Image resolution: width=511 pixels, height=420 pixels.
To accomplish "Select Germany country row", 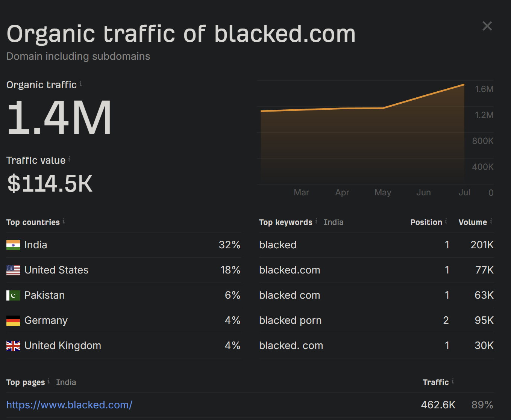I will coord(123,320).
